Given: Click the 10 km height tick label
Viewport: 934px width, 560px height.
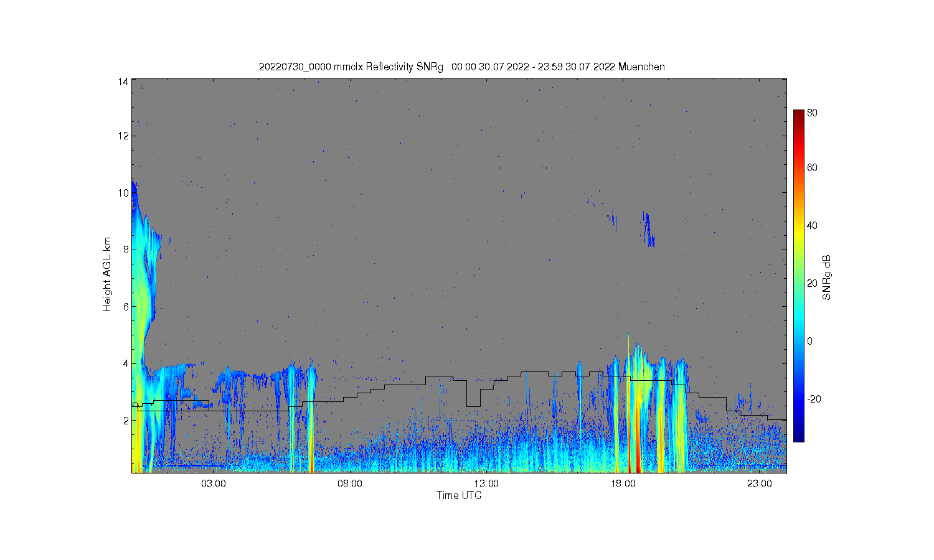Looking at the screenshot, I should 123,193.
